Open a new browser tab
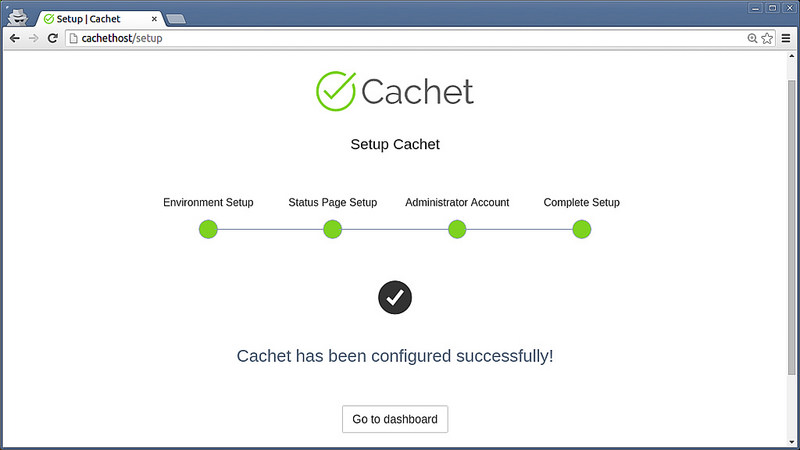Screen dimensions: 800x450 pos(176,18)
